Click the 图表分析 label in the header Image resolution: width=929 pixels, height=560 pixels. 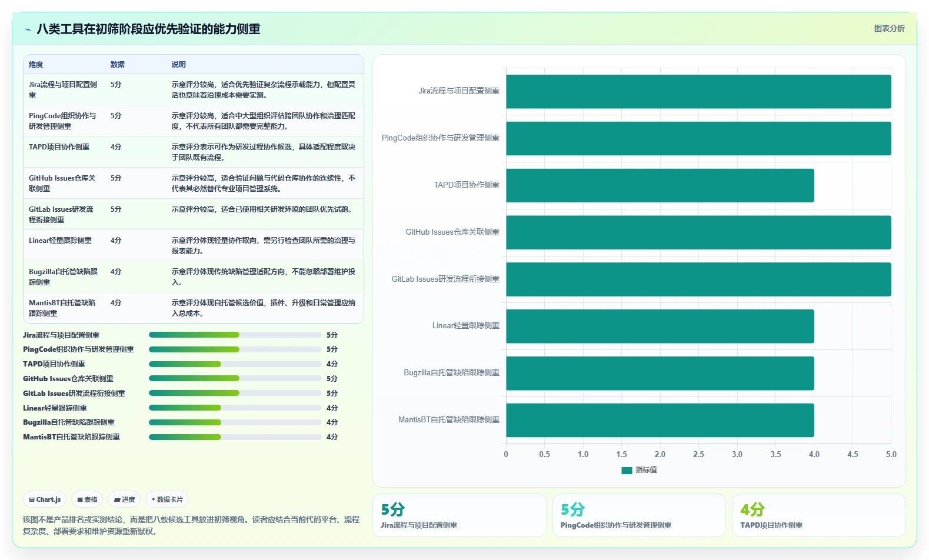coord(889,28)
